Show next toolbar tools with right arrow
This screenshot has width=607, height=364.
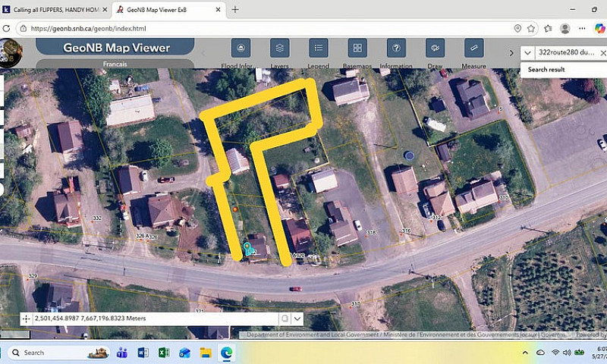pyautogui.click(x=511, y=52)
